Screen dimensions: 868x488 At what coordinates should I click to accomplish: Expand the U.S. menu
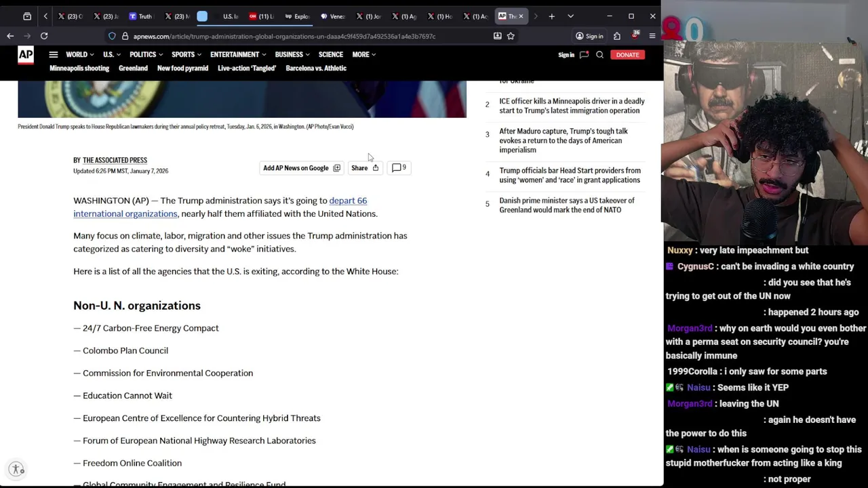111,55
